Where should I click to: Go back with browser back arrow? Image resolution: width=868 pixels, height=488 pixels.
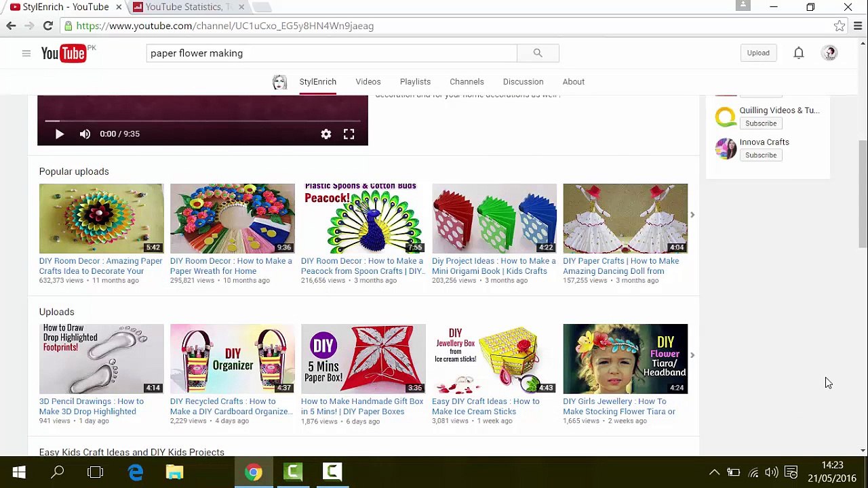pos(11,26)
